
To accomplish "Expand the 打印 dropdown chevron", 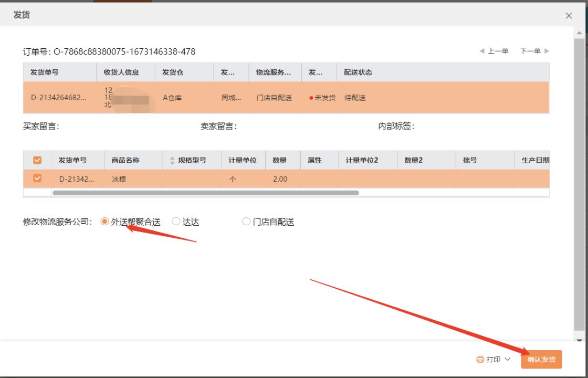I will 508,360.
